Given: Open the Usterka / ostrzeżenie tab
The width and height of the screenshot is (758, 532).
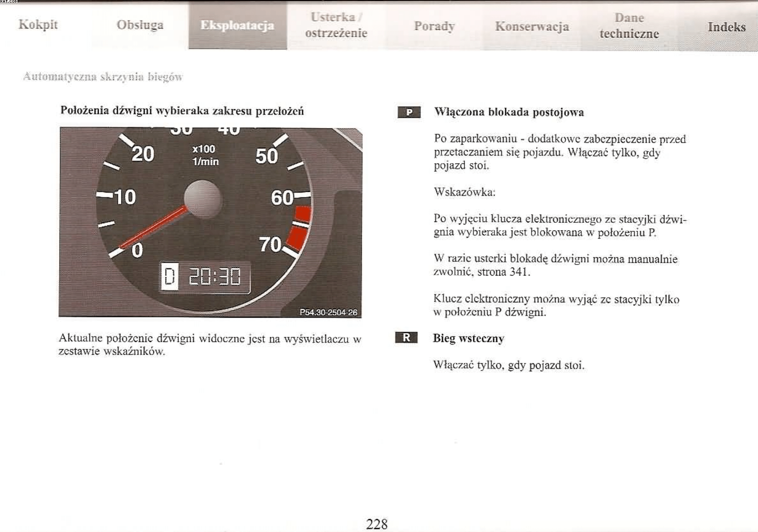Looking at the screenshot, I should tap(336, 25).
